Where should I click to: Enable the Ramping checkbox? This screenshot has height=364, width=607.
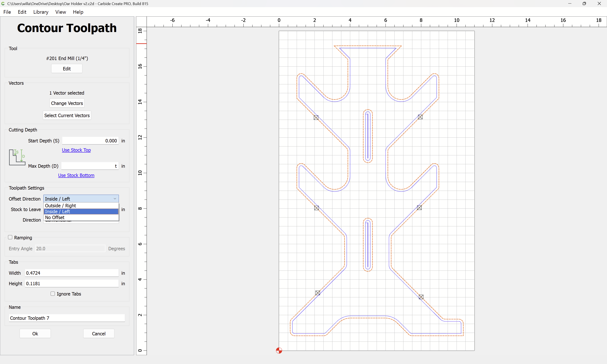(10, 237)
